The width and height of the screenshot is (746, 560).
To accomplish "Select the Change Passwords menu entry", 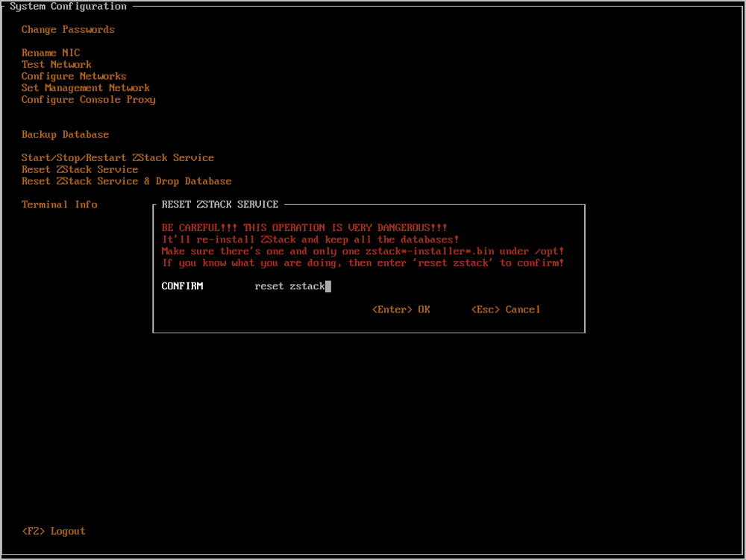I will (68, 30).
